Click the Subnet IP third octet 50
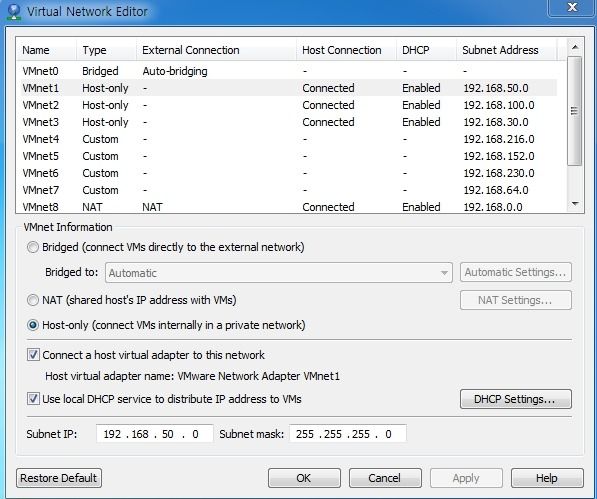 point(168,434)
